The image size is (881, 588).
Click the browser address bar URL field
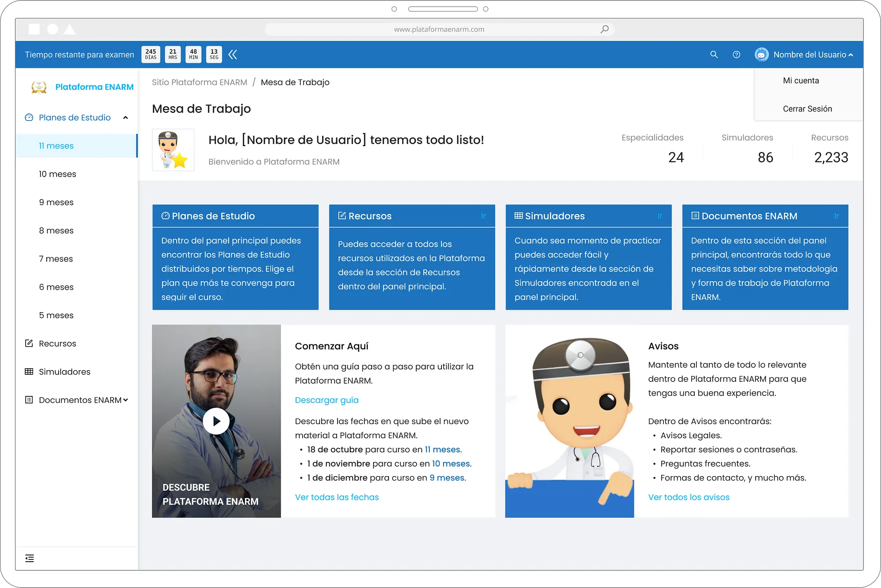[x=440, y=29]
